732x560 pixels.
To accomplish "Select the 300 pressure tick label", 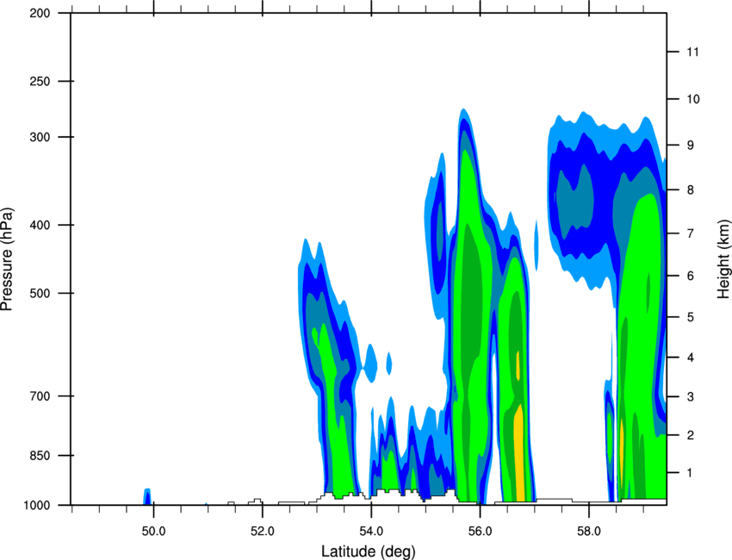I will coord(40,137).
